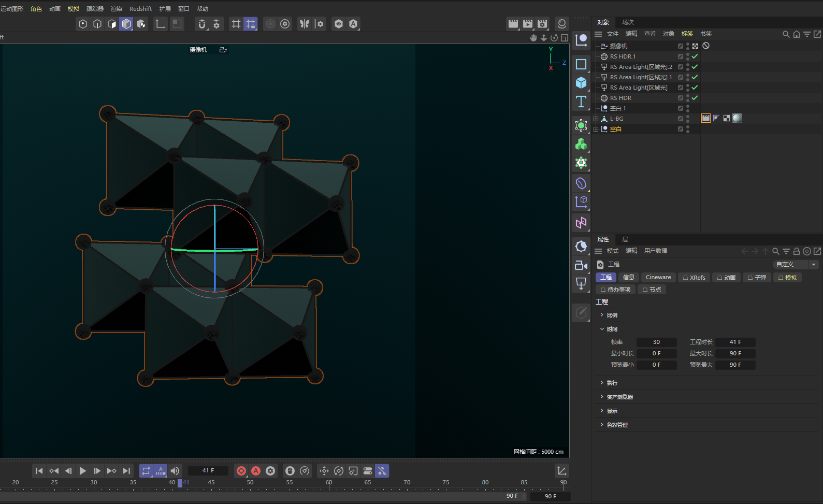Screen dimensions: 823x504
Task: Click the Cineware button
Action: pos(658,278)
